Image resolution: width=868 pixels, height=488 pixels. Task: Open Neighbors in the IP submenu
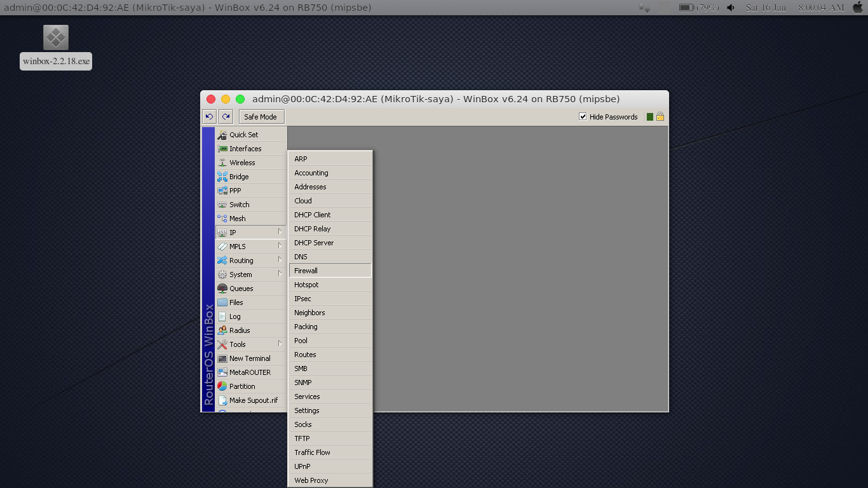pos(330,313)
